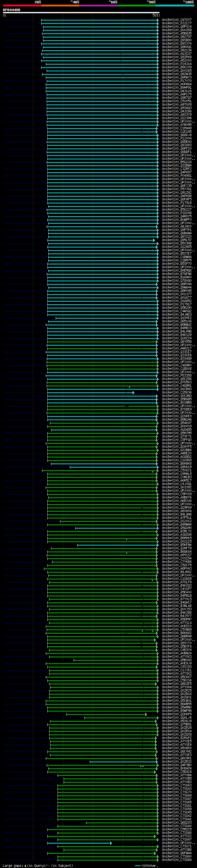This screenshot has height=868, width=197.
Task: Open hit UniRef100_Q00268
Action: point(177,30)
